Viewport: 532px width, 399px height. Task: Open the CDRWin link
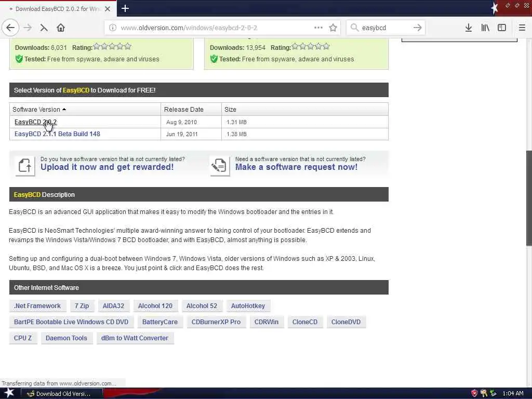pos(267,322)
